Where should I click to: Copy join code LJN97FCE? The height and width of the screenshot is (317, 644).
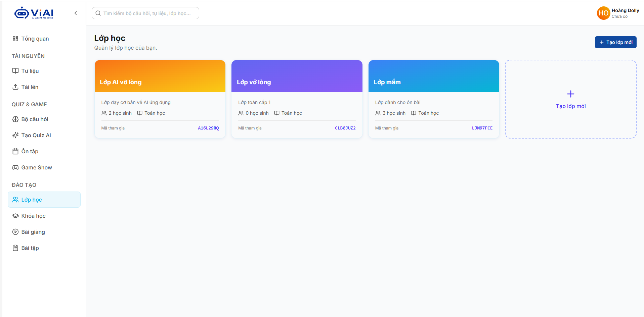point(482,128)
